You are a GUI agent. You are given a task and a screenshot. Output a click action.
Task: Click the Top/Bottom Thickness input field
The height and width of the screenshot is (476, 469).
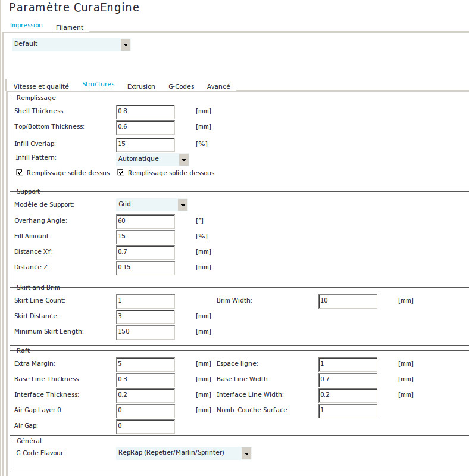point(146,127)
